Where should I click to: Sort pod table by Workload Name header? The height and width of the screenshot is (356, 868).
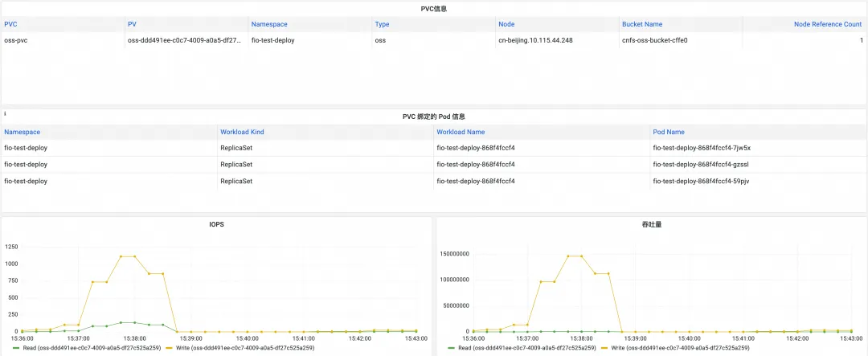click(461, 132)
